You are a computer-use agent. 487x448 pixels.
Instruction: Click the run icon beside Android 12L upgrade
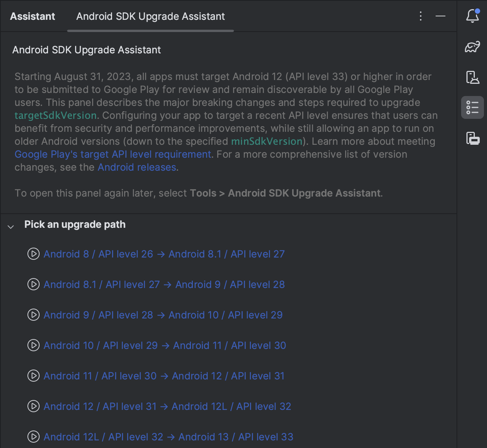pos(34,437)
